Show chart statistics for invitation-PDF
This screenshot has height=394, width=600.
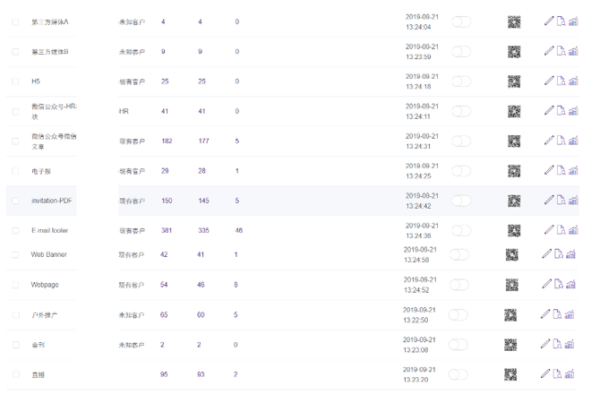tap(573, 200)
